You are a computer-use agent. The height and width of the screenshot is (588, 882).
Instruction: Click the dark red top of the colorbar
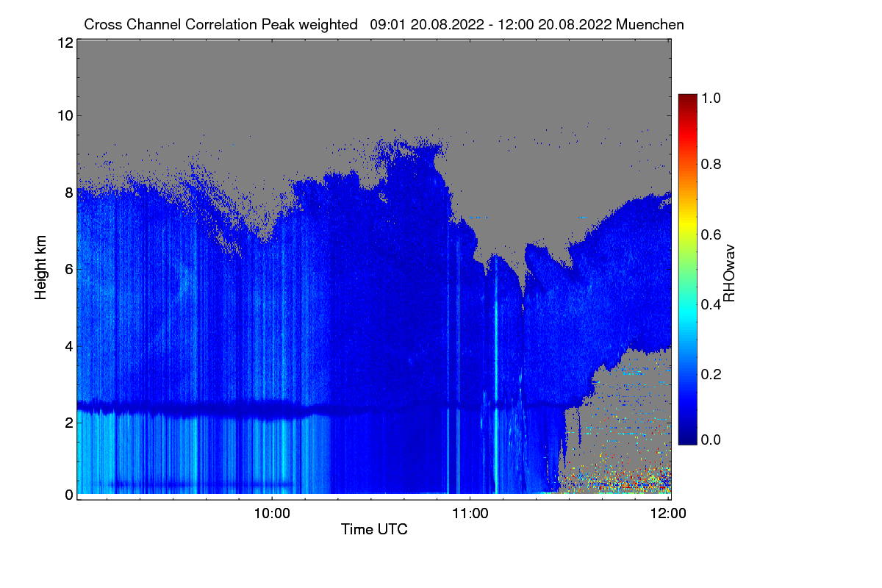(x=687, y=99)
